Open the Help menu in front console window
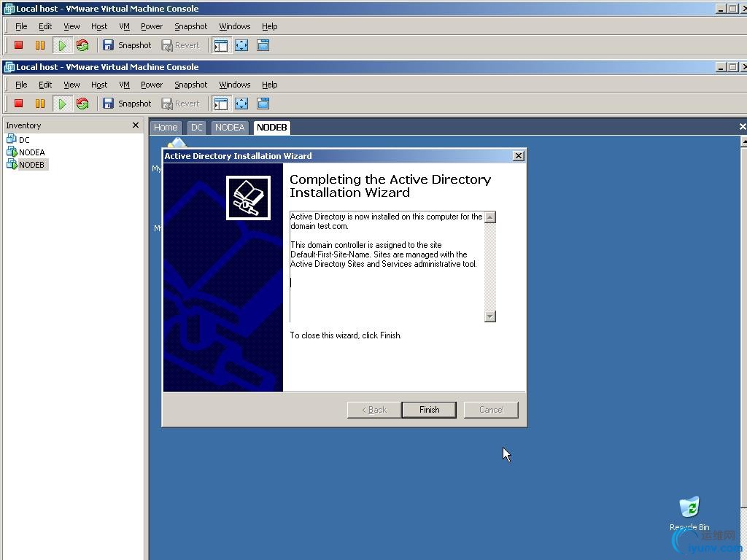Image resolution: width=747 pixels, height=560 pixels. point(270,85)
